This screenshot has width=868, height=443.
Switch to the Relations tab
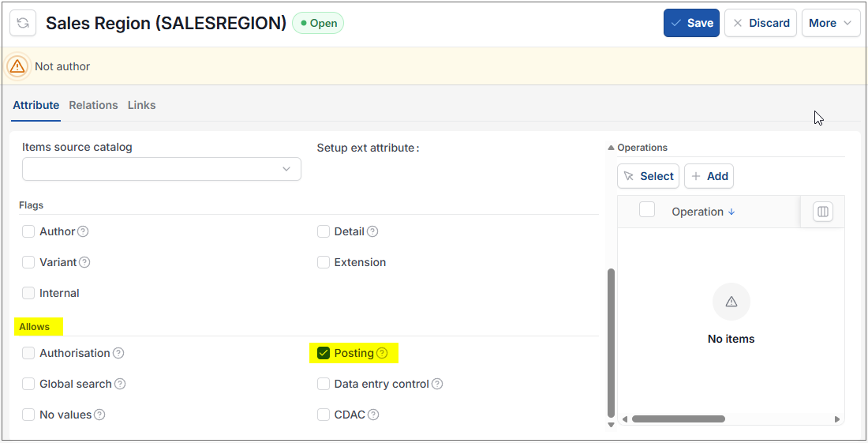94,105
